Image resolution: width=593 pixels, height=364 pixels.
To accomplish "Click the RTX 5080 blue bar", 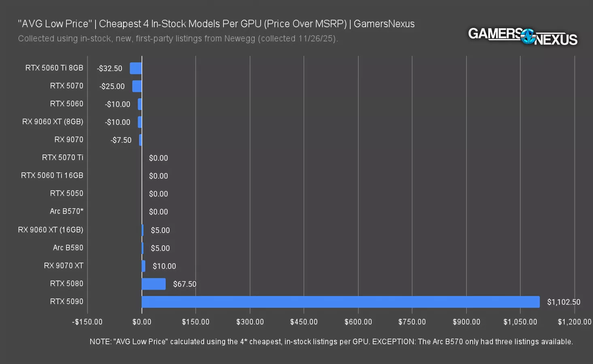I will pyautogui.click(x=153, y=284).
